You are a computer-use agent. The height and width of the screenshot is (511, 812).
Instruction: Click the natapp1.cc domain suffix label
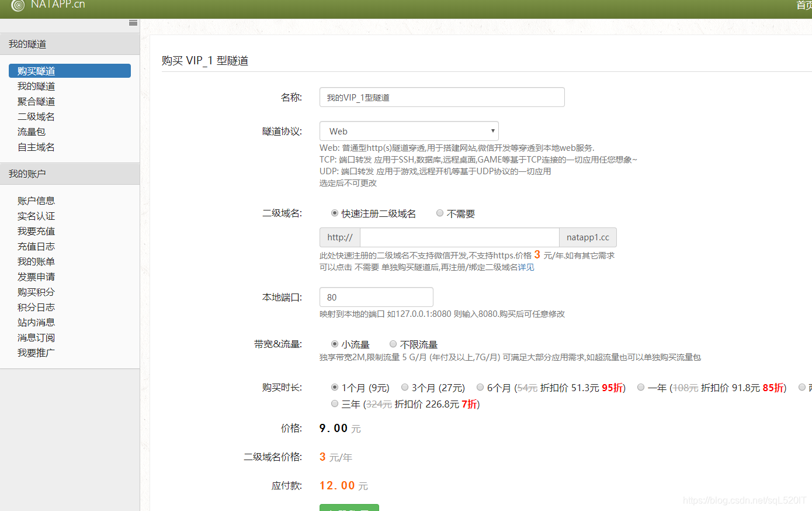point(588,237)
